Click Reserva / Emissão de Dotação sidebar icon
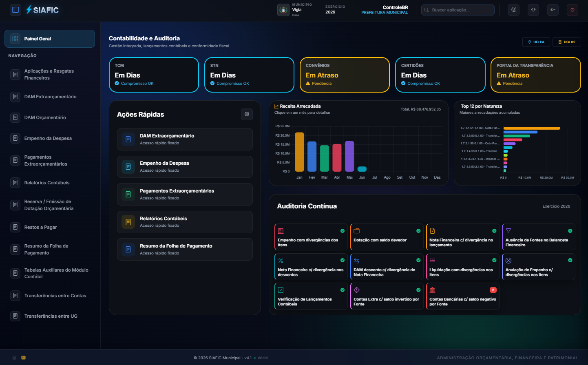 tap(15, 205)
